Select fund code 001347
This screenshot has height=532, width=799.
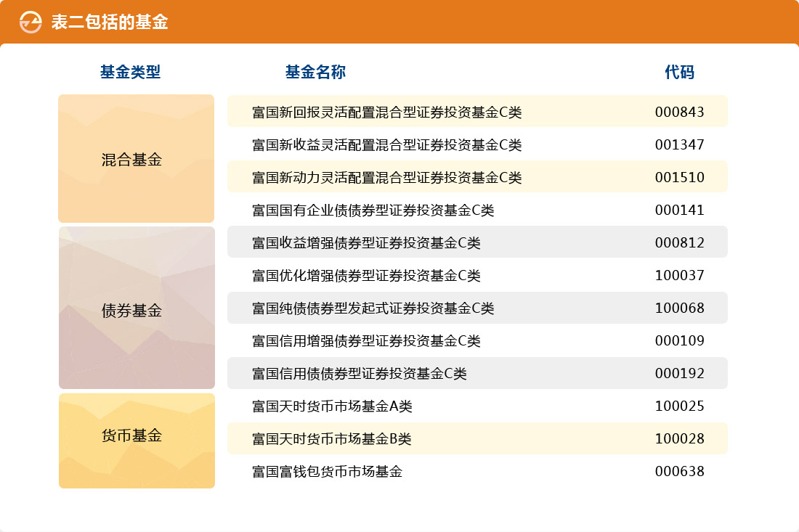click(x=679, y=144)
